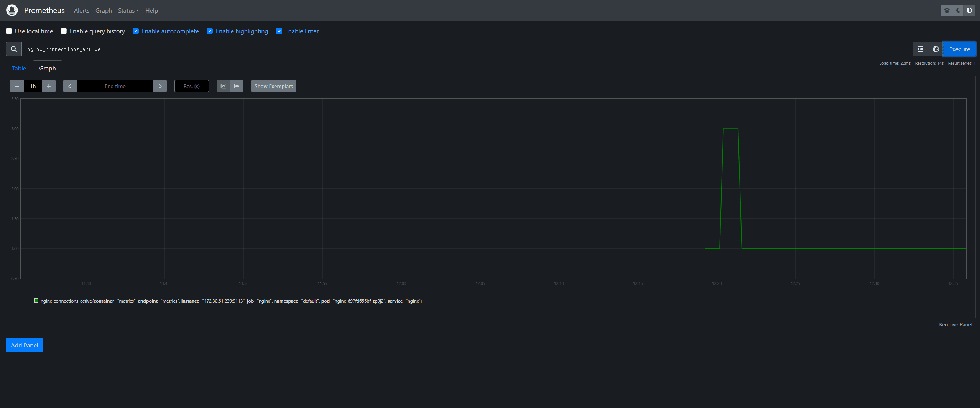Expand the Status dropdown menu
This screenshot has width=980, height=408.
coord(128,10)
